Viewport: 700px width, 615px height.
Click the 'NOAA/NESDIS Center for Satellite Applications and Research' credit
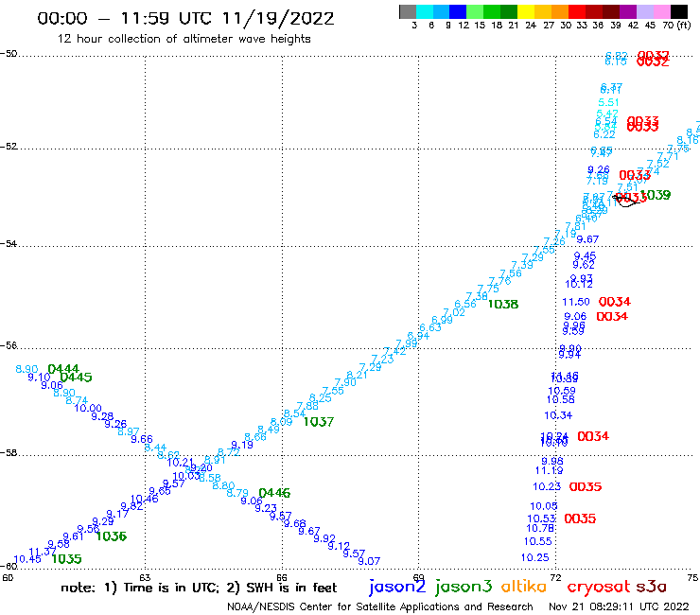tap(380, 606)
